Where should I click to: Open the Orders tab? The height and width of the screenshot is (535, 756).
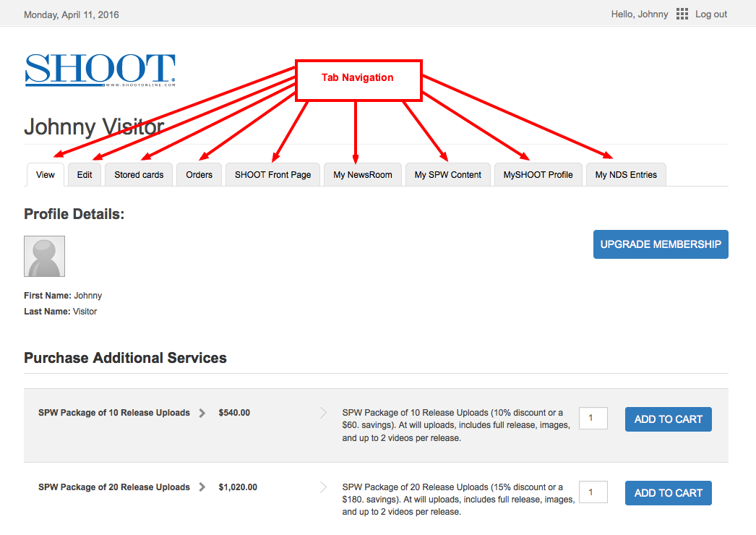pyautogui.click(x=199, y=175)
